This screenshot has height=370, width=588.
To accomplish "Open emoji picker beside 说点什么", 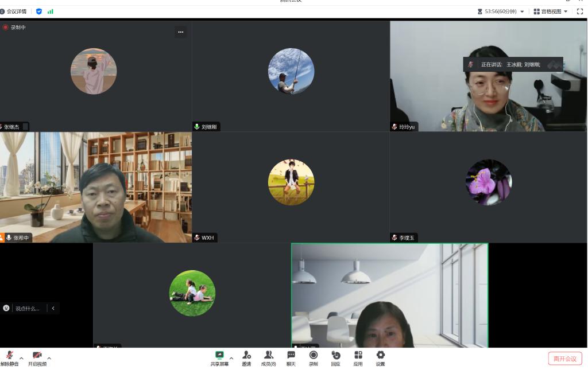I will tap(6, 308).
